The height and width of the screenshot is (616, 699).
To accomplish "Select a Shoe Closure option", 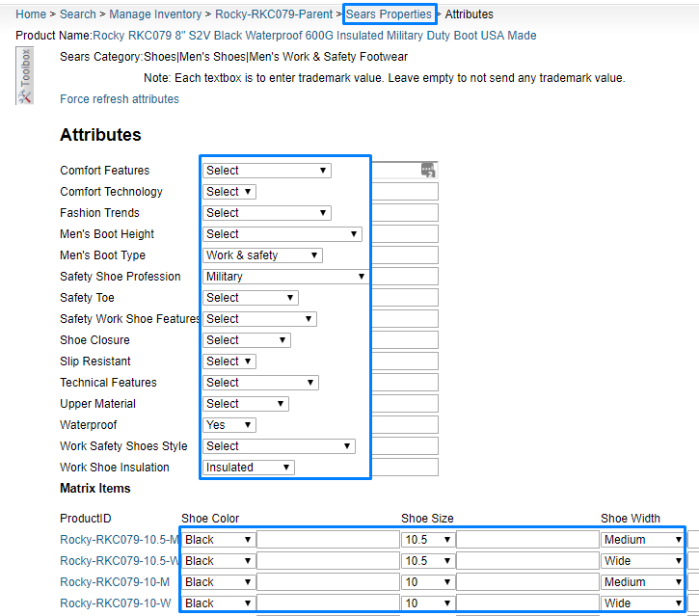I will click(247, 340).
